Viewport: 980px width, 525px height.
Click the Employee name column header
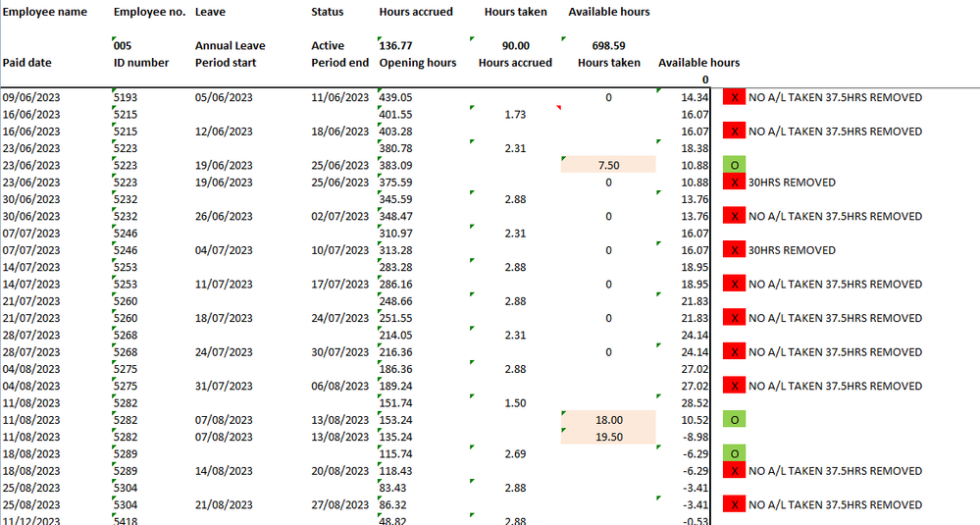tap(45, 12)
